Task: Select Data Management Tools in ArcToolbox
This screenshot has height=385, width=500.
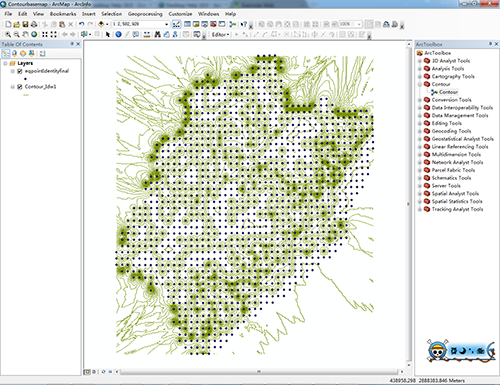Action: 460,116
